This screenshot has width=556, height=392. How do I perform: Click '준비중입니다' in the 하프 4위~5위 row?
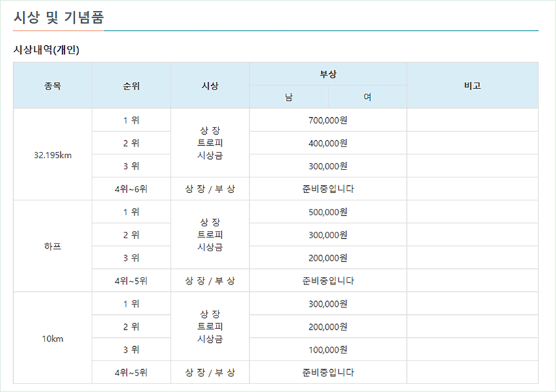pyautogui.click(x=328, y=281)
